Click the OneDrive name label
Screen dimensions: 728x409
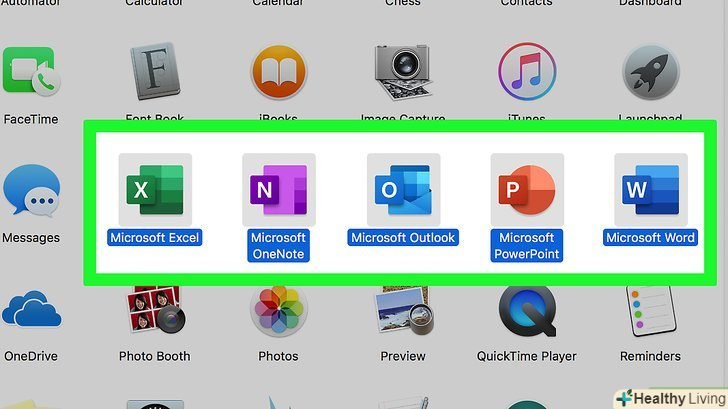pos(31,356)
